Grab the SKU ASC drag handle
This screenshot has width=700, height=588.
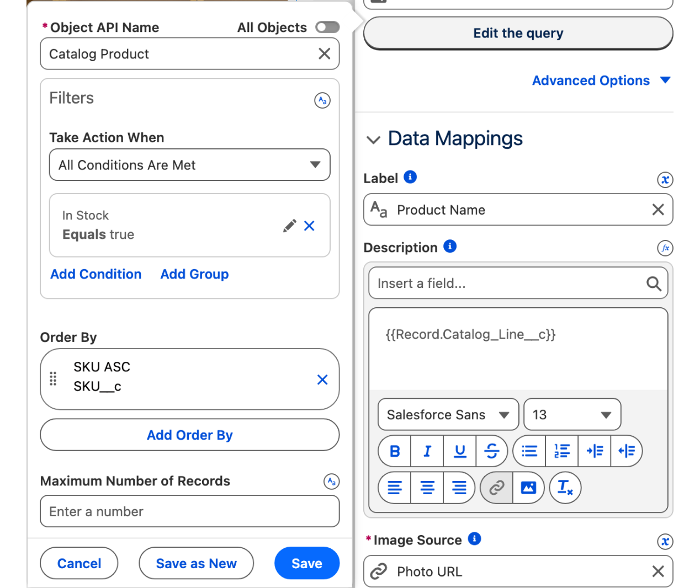point(53,379)
